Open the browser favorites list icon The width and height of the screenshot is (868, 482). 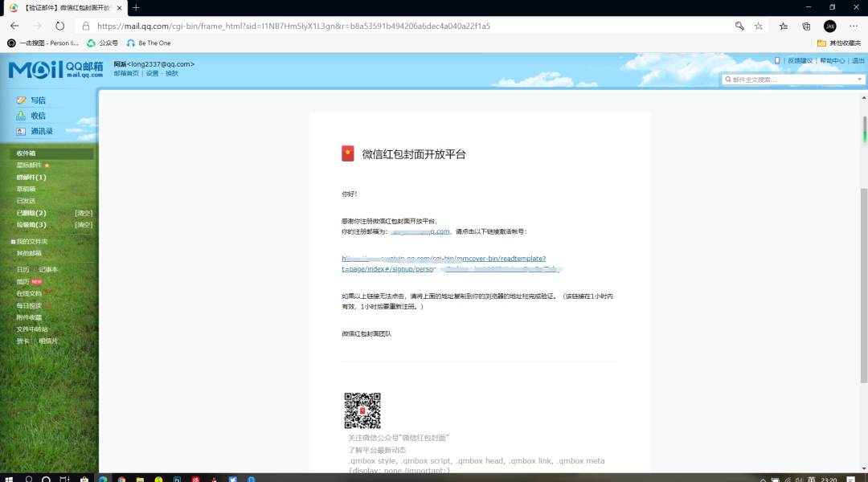point(784,26)
